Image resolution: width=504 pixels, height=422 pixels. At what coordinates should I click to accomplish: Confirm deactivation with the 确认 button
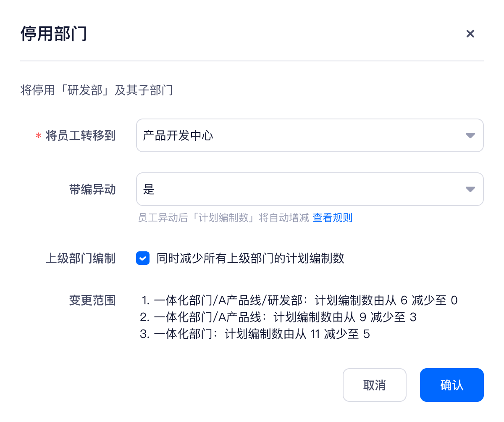coord(451,385)
